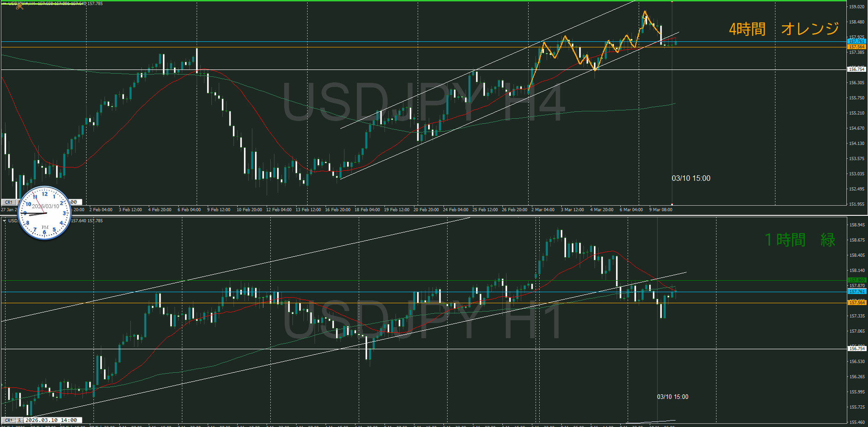Click the blue 157.761 price tag in H4 chart
Screen dimensions: 868x427
(x=856, y=41)
